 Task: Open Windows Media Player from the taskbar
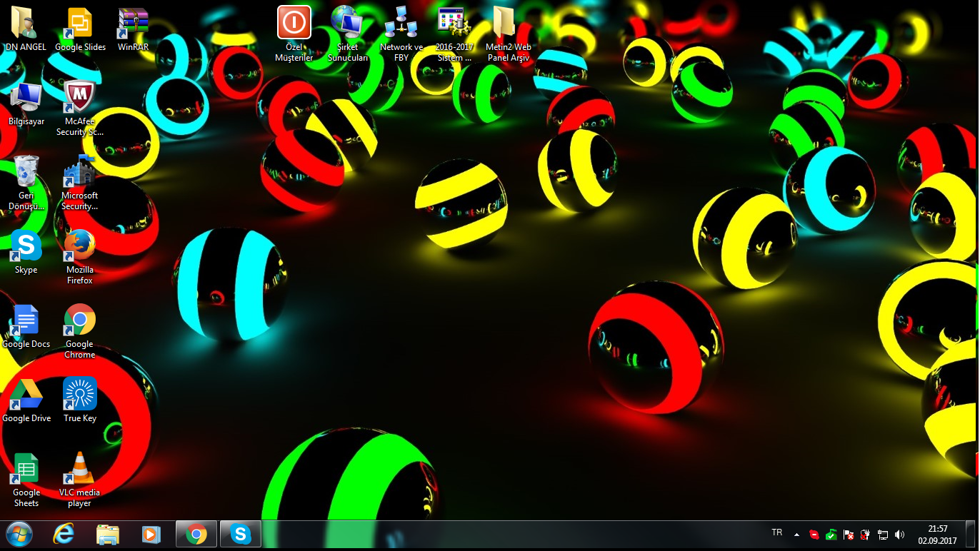click(151, 534)
